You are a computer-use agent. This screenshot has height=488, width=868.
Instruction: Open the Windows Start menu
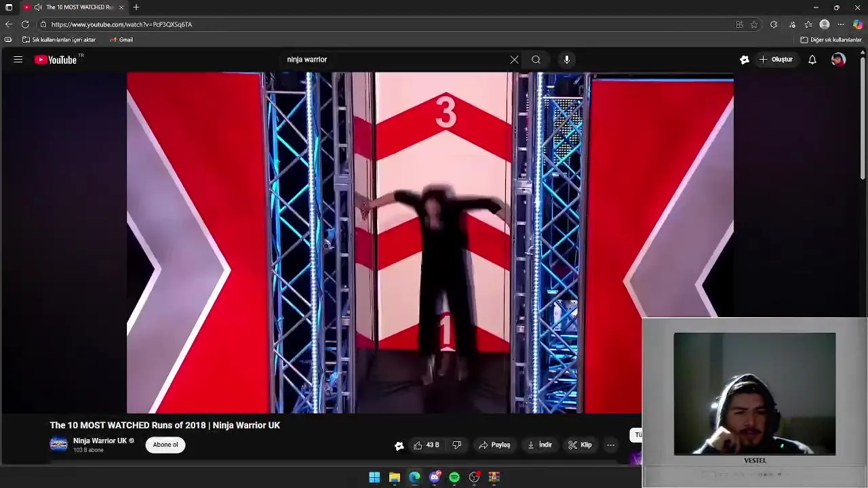point(374,477)
